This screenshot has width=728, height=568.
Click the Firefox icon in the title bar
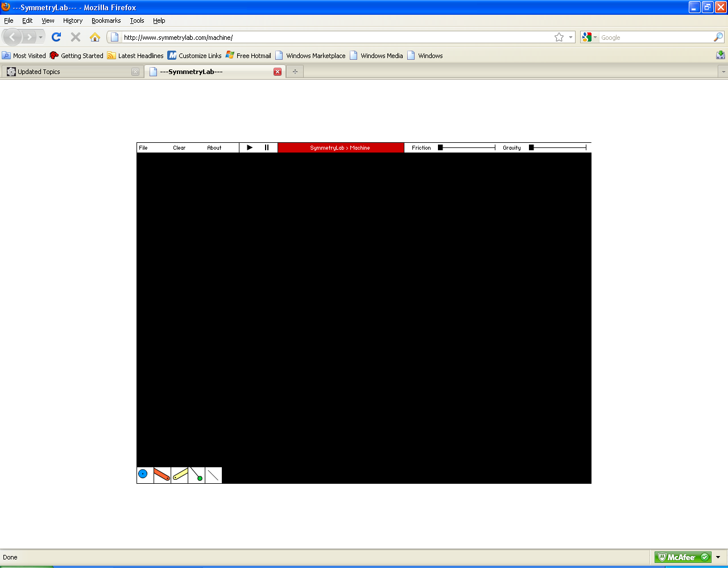tap(6, 7)
